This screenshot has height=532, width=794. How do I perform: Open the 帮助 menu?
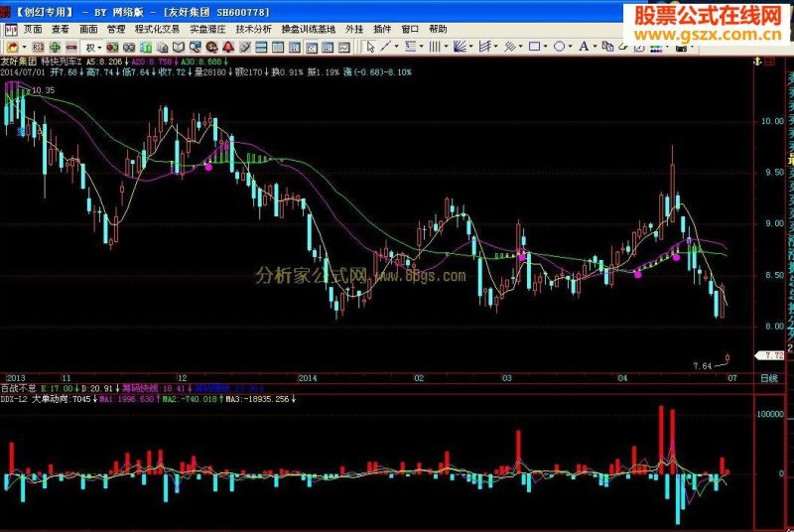pyautogui.click(x=438, y=30)
